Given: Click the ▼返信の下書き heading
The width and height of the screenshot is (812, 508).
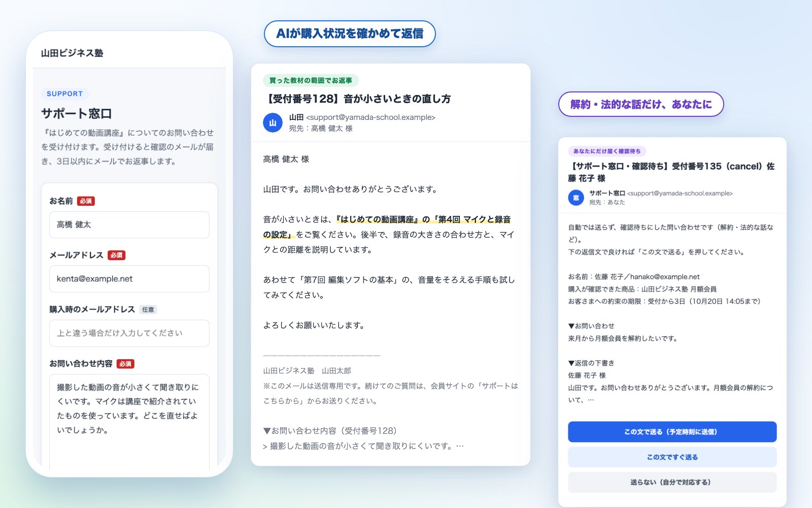Looking at the screenshot, I should pos(591,363).
